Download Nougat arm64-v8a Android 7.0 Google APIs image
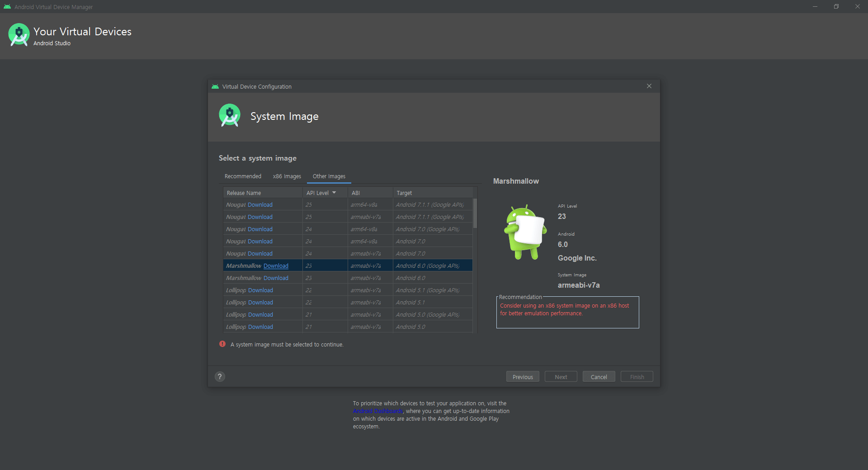Viewport: 868px width, 470px height. tap(260, 229)
